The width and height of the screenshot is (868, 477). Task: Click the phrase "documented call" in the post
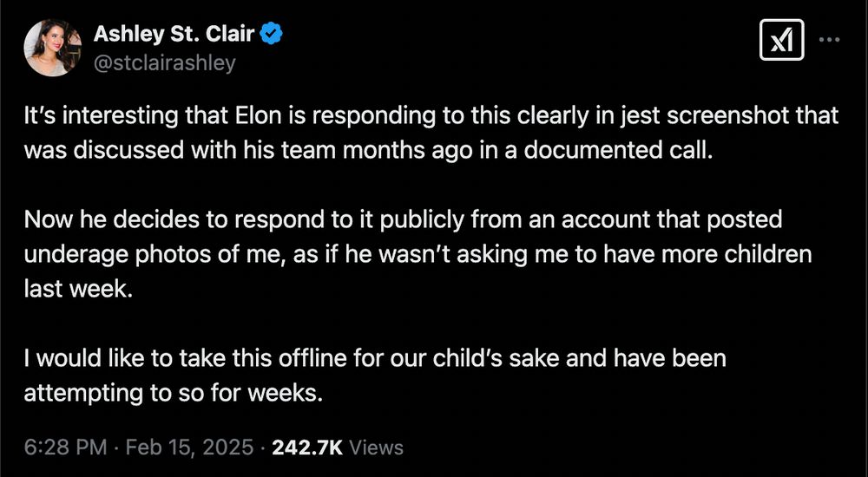pyautogui.click(x=616, y=151)
